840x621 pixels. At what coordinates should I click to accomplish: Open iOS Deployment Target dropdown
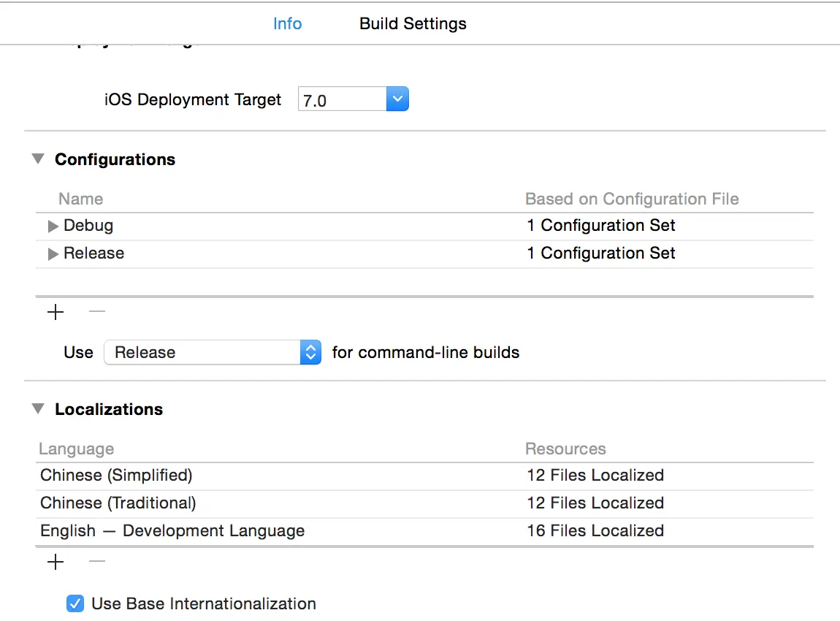[397, 99]
